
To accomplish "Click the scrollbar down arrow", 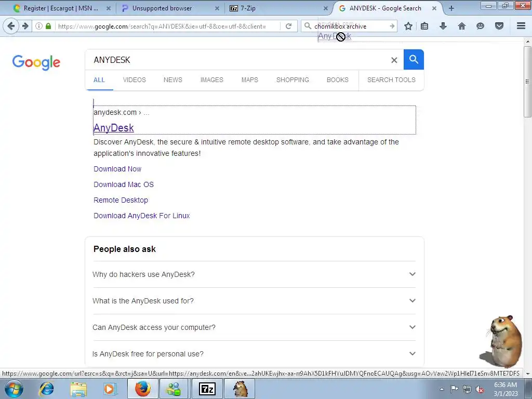I will point(527,374).
